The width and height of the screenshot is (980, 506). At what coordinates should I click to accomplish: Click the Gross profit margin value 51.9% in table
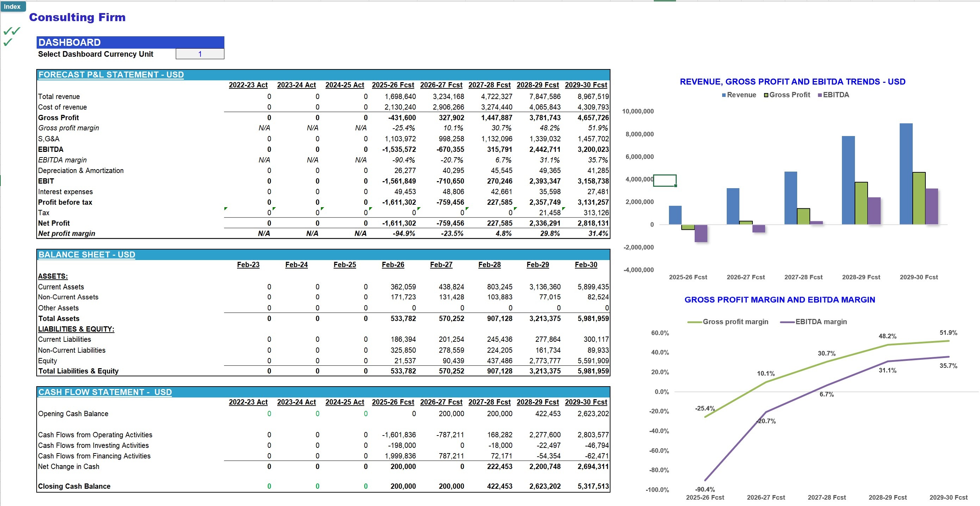pyautogui.click(x=598, y=128)
